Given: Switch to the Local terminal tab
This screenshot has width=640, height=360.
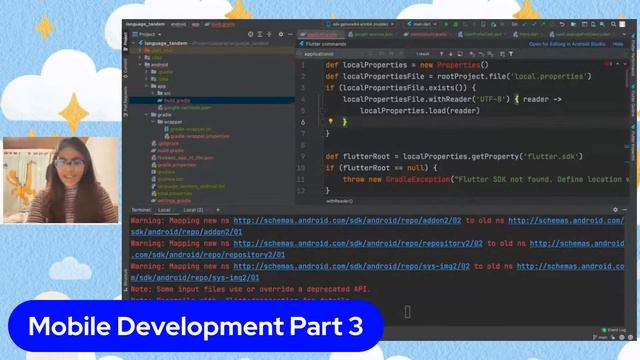Looking at the screenshot, I should point(164,210).
